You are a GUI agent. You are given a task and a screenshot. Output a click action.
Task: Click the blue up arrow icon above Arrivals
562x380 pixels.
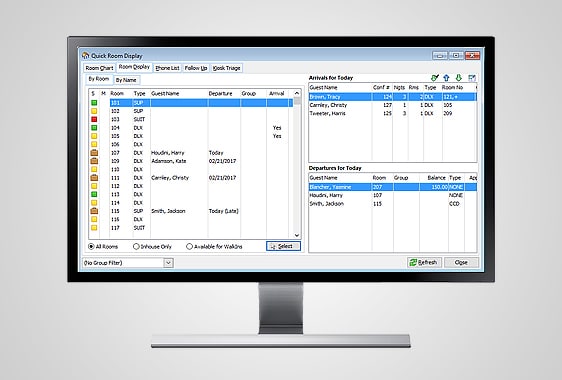tap(446, 77)
